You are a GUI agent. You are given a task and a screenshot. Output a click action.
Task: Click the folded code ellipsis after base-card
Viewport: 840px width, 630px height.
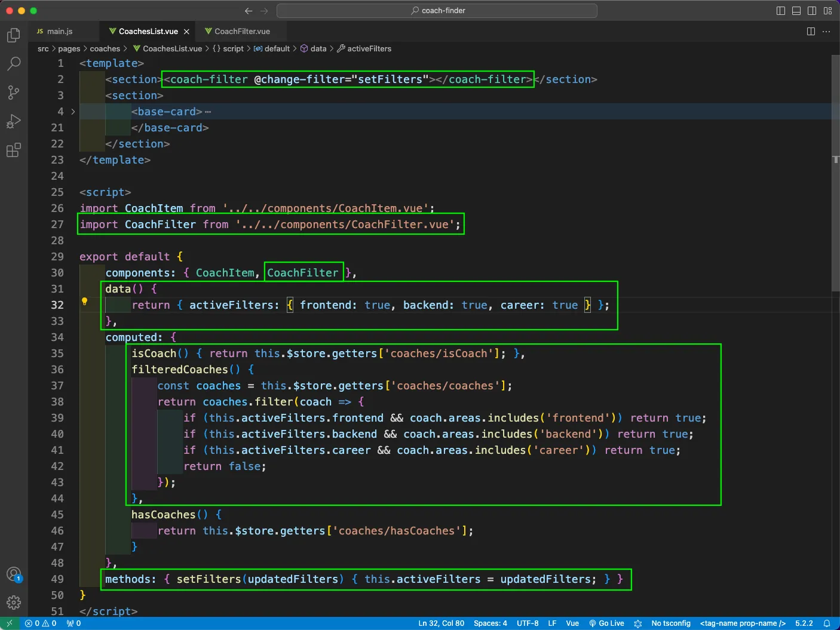pyautogui.click(x=208, y=112)
